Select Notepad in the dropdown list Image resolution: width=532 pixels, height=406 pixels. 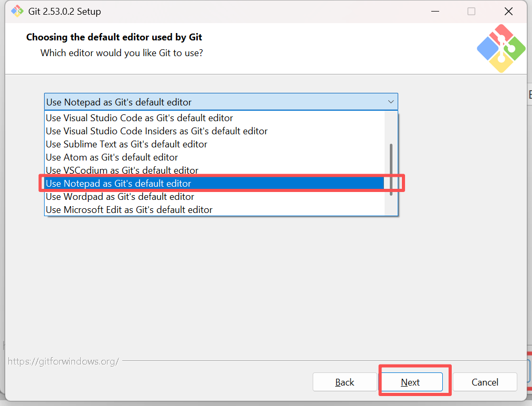215,184
